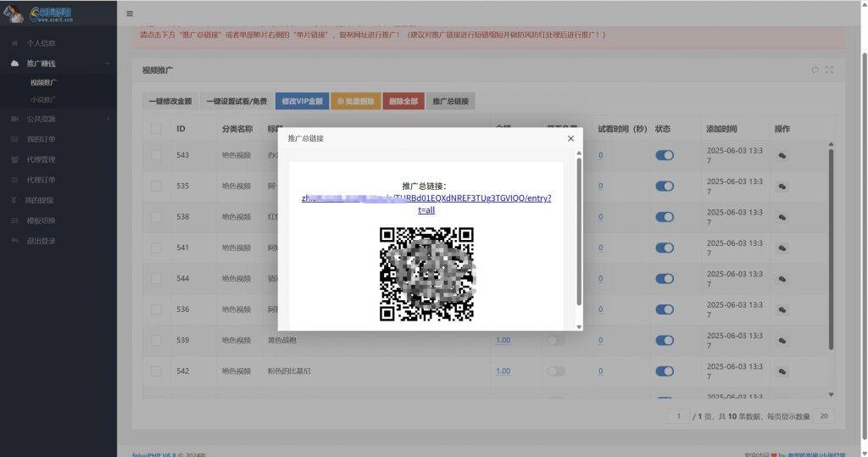Close the 推广总链接 dialog with the X
The image size is (868, 457).
[570, 138]
